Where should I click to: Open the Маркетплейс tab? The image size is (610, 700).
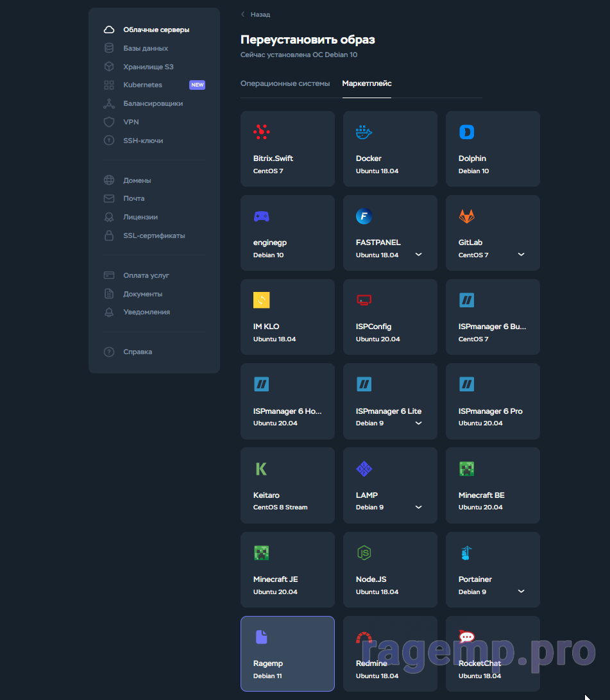(367, 83)
